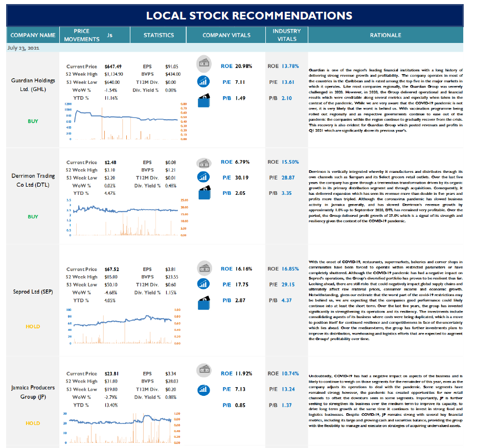
Task: Click the Guardian Holdings Ltd. (GHL) name
Action: click(33, 85)
